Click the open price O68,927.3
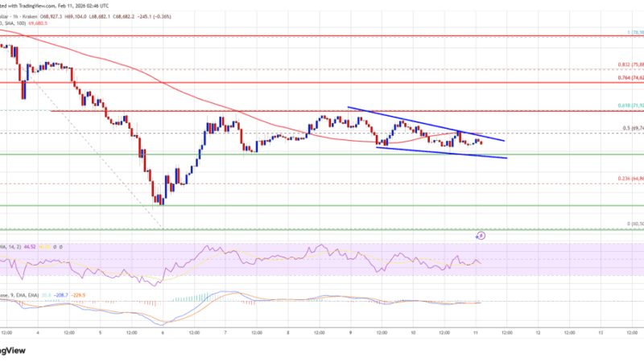Screen dimensions: 644x362 [51, 17]
